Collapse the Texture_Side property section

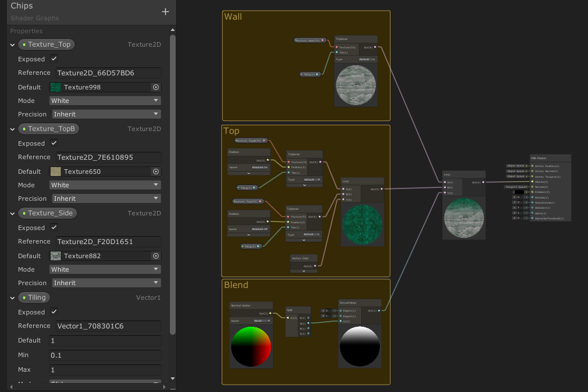point(12,214)
